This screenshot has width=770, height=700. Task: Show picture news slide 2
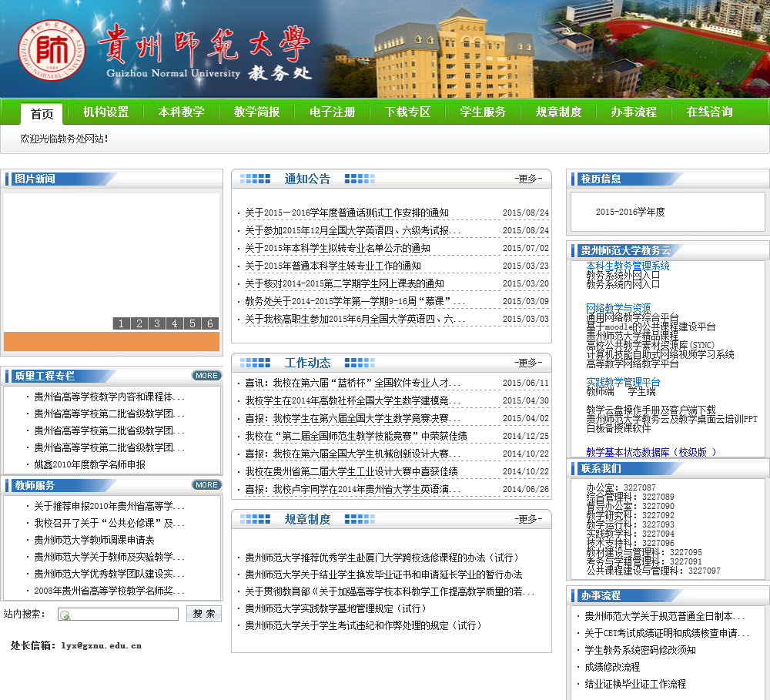139,323
